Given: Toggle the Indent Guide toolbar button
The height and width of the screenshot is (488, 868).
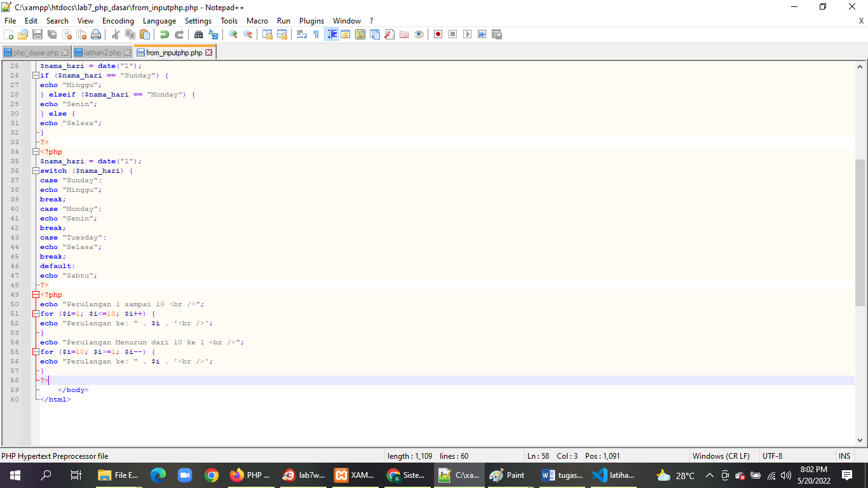Looking at the screenshot, I should 331,34.
